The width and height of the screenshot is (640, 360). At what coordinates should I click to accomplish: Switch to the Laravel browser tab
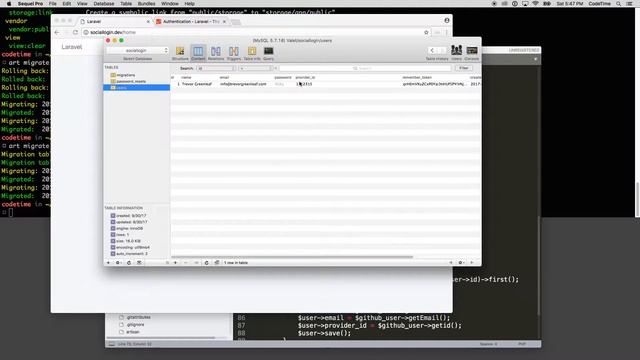coord(114,21)
